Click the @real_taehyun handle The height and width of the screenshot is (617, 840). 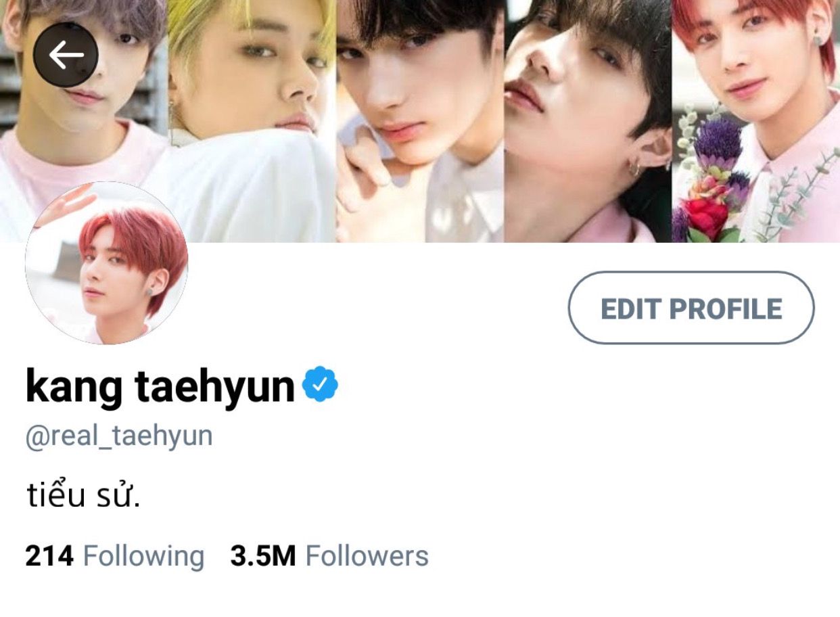119,436
